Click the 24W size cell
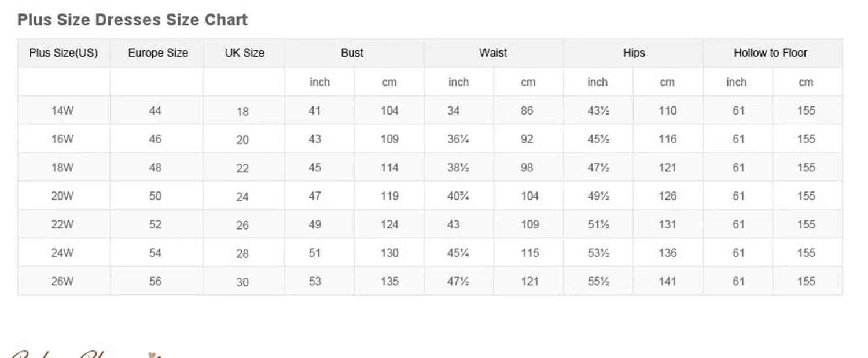This screenshot has width=868, height=358. tap(62, 253)
